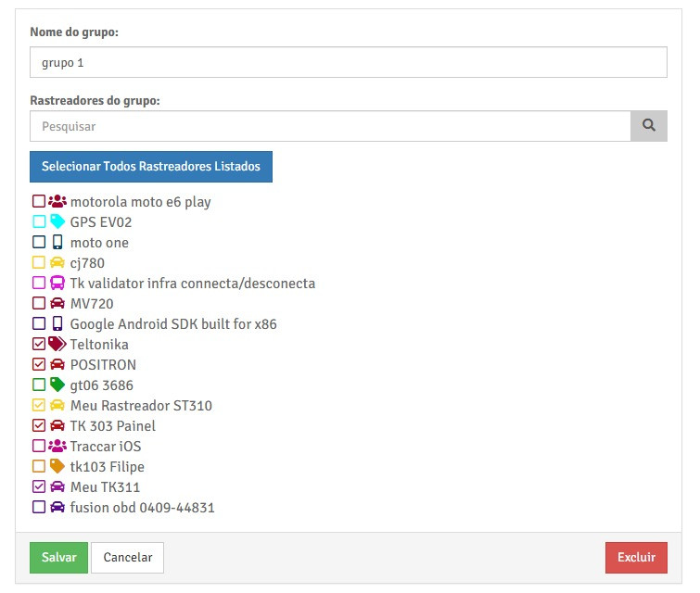The image size is (700, 593).
Task: Click the green tag icon for gt06 3686
Action: coord(57,385)
